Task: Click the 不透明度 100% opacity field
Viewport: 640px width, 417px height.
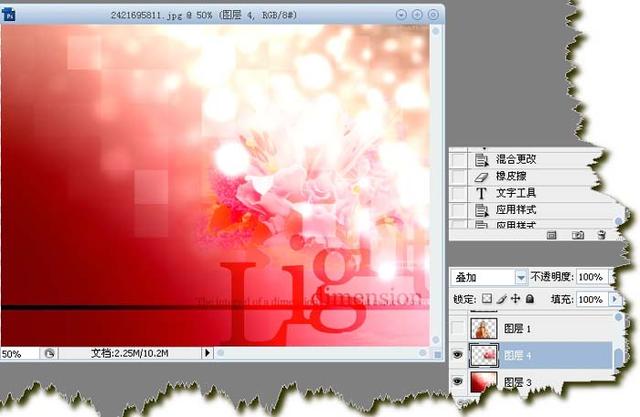Action: click(592, 277)
